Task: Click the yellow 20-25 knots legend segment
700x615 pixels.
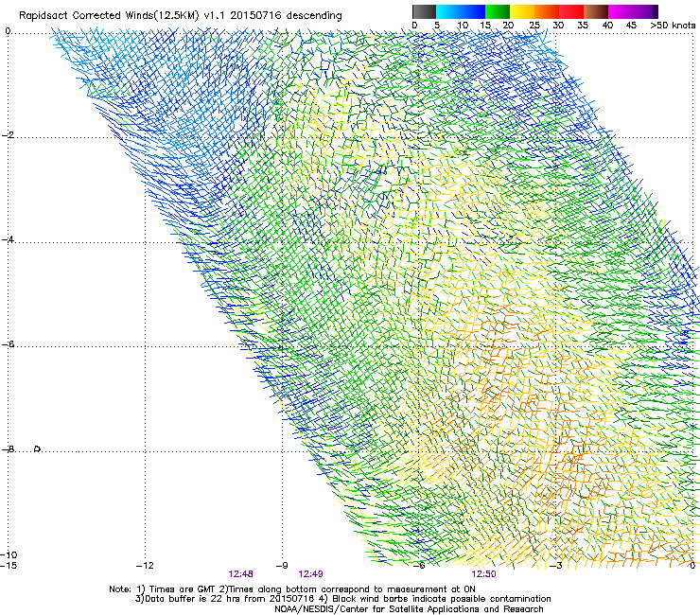Action: tap(522, 11)
